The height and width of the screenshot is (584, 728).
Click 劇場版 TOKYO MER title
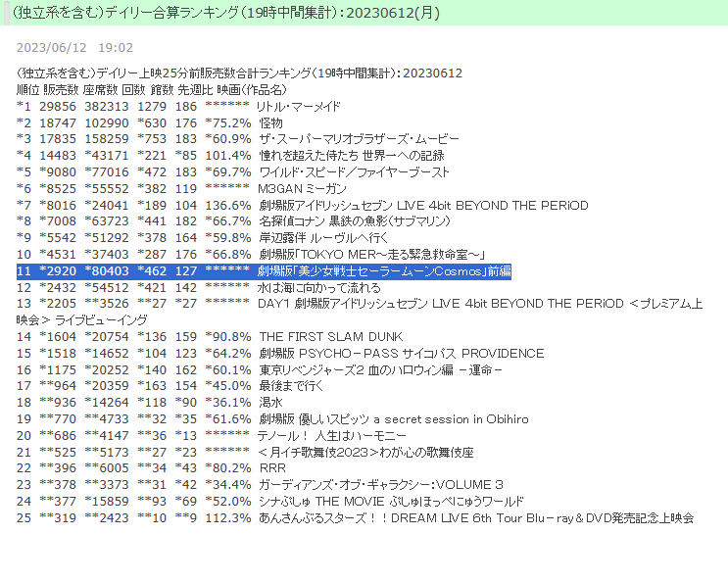click(x=372, y=255)
